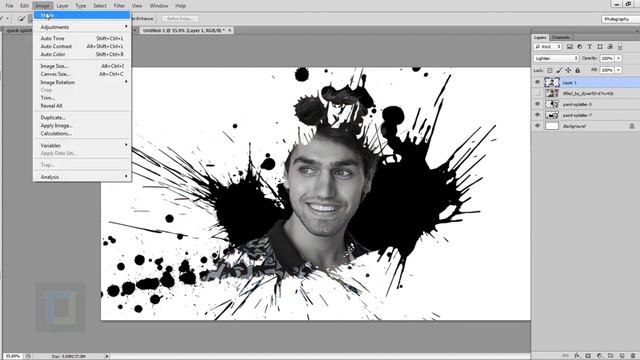Image resolution: width=640 pixels, height=360 pixels.
Task: Click the status bar preview icon beside zoom
Action: [x=28, y=356]
